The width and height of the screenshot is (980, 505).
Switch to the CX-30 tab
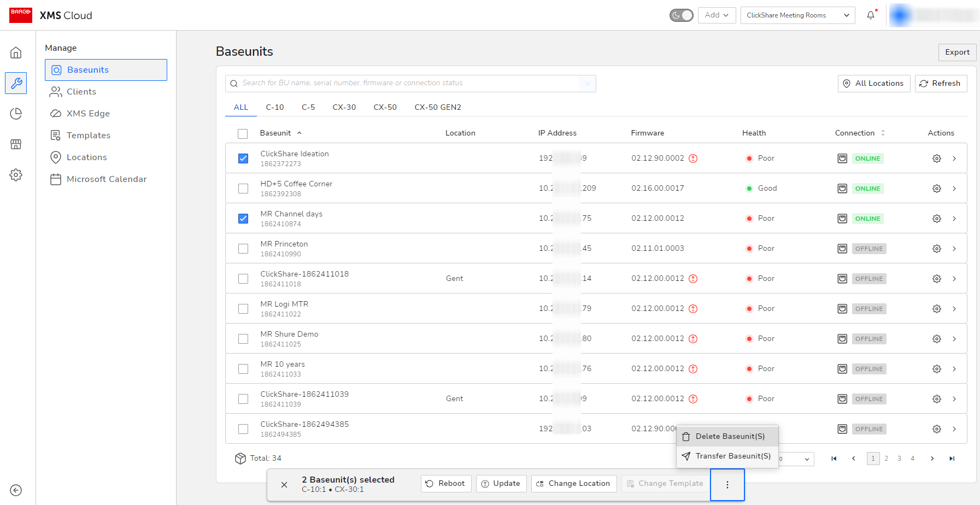point(344,107)
